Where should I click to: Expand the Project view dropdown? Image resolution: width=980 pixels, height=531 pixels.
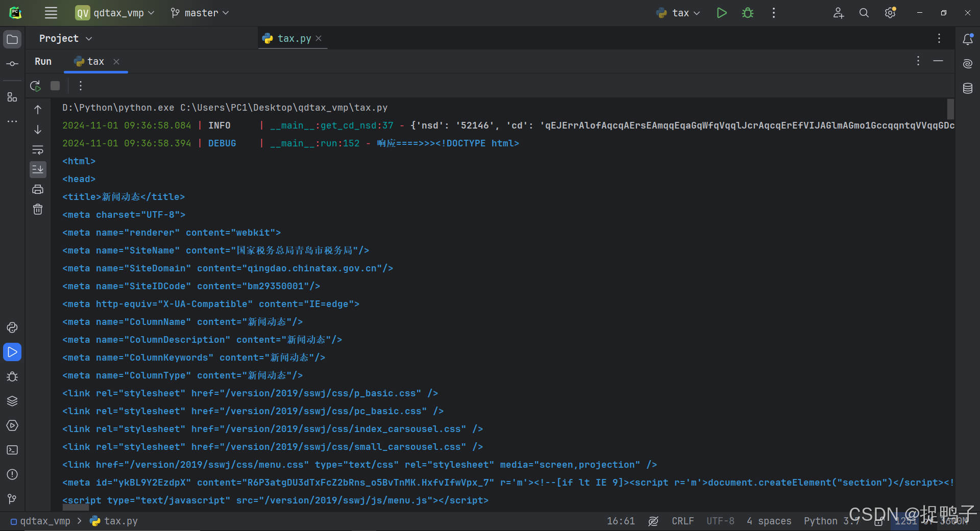tap(66, 39)
